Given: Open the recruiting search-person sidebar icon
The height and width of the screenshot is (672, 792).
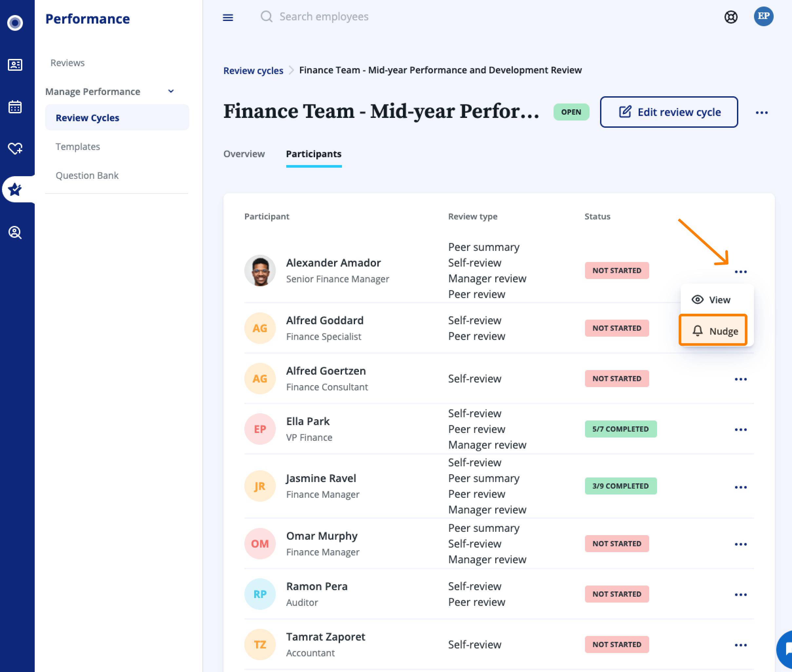Looking at the screenshot, I should pos(15,232).
